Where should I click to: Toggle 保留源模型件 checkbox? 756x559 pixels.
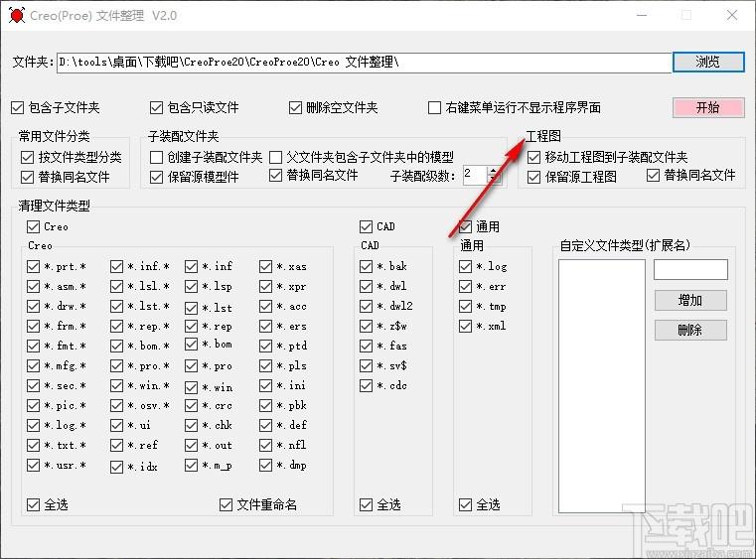point(156,177)
